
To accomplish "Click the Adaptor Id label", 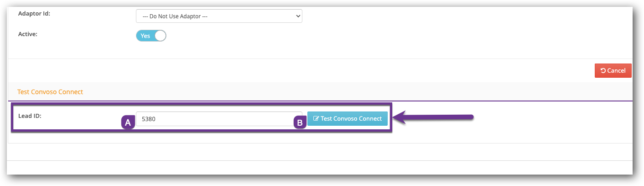I will [34, 14].
